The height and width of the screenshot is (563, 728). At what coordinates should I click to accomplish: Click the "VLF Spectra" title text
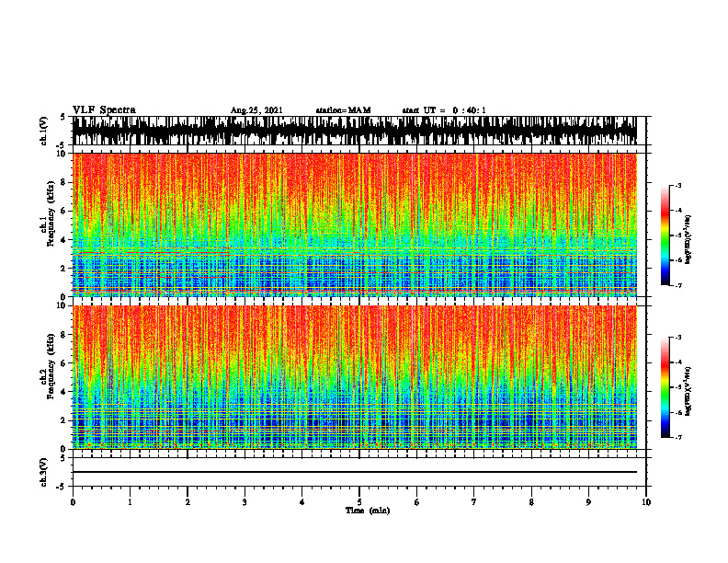pos(104,110)
